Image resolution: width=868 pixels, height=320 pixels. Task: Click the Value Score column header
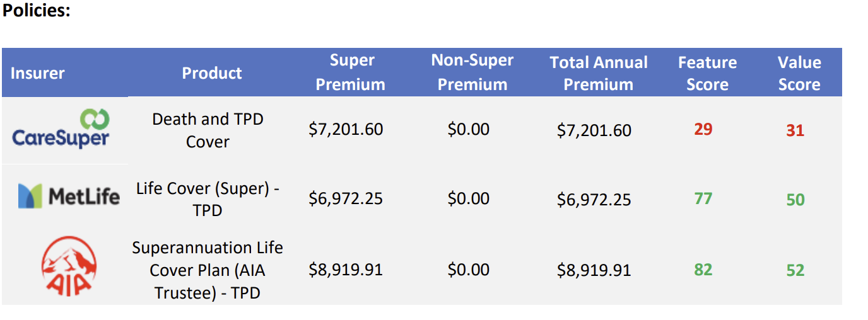point(799,73)
